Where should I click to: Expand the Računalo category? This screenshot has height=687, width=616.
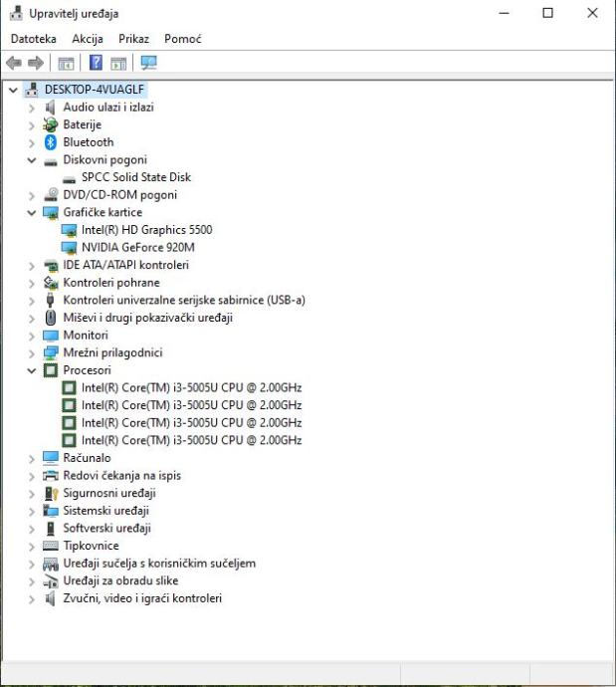[x=32, y=459]
